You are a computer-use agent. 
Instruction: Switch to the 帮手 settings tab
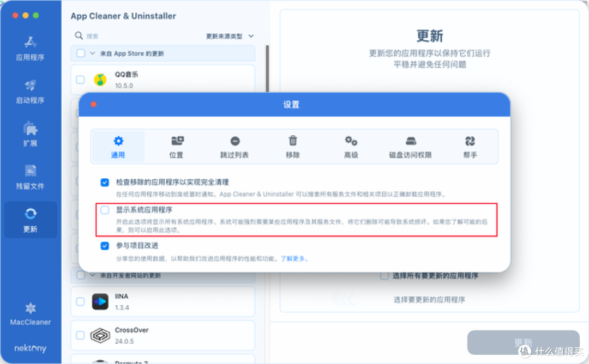click(x=470, y=147)
